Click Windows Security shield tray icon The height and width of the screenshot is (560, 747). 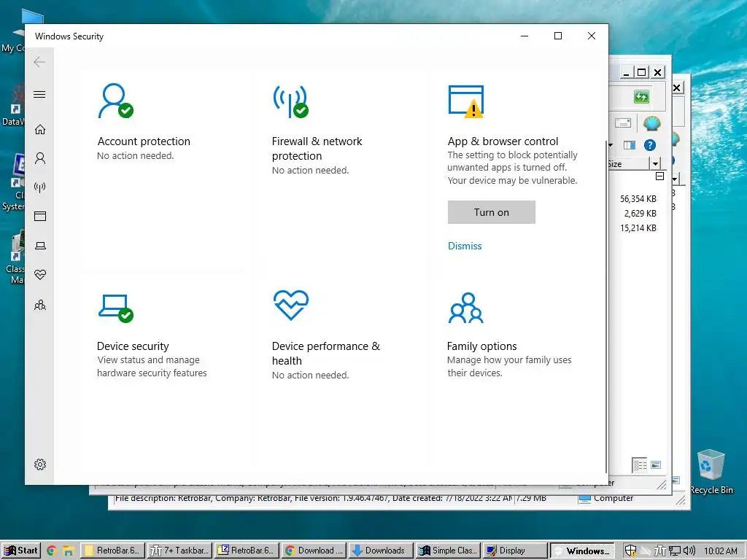pos(630,551)
